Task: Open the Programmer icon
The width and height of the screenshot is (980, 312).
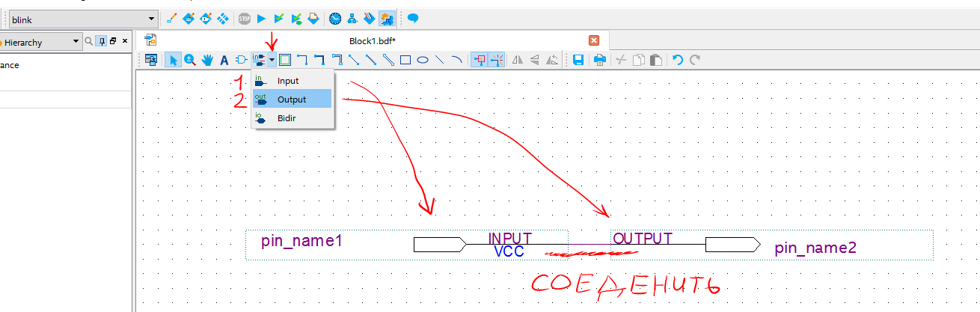Action: (370, 19)
